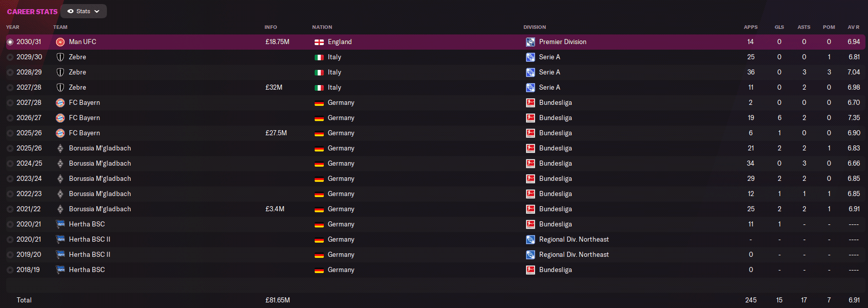Screen dimensions: 868x308
Task: Click Serie A league icon in 2028/29 row
Action: [531, 72]
